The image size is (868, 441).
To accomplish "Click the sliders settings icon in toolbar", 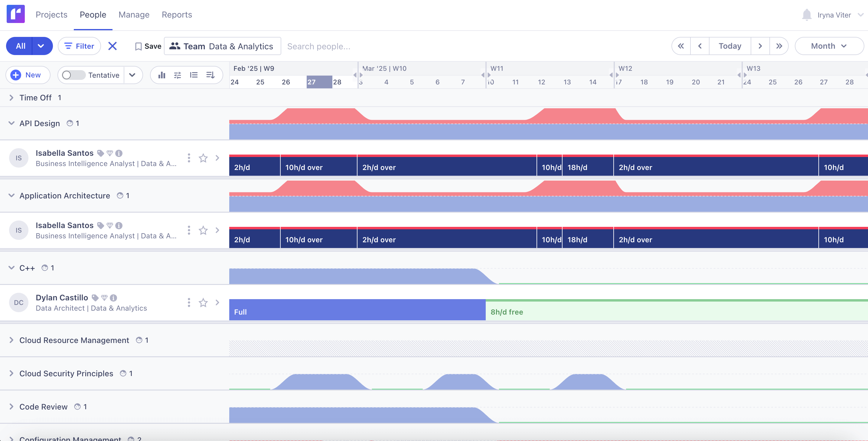I will coord(178,75).
